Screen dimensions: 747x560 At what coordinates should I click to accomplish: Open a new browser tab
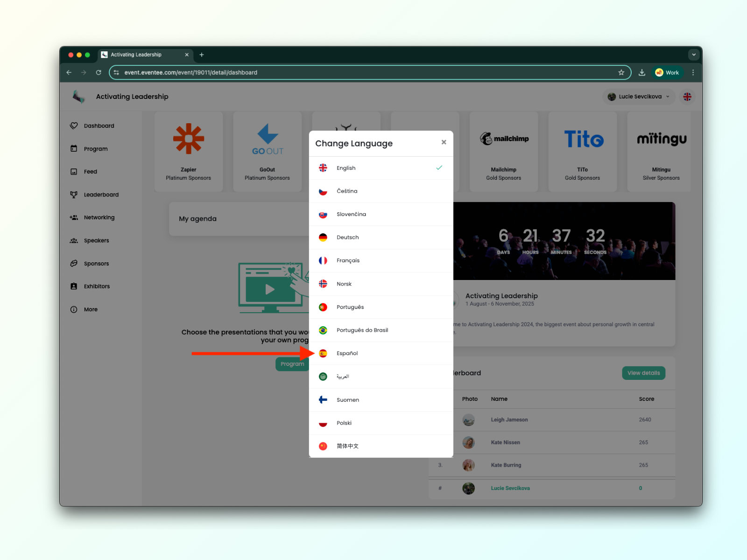point(202,55)
